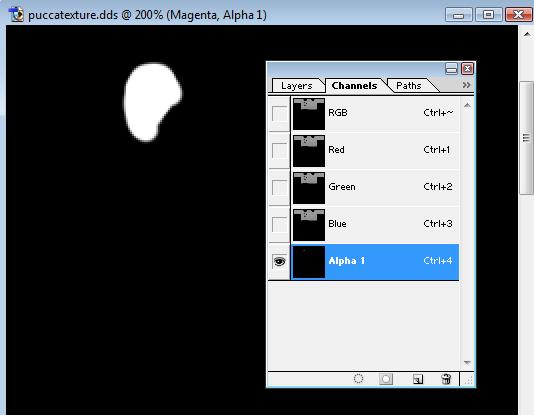Click the palette resize grip corner
This screenshot has width=534, height=415.
coord(468,380)
